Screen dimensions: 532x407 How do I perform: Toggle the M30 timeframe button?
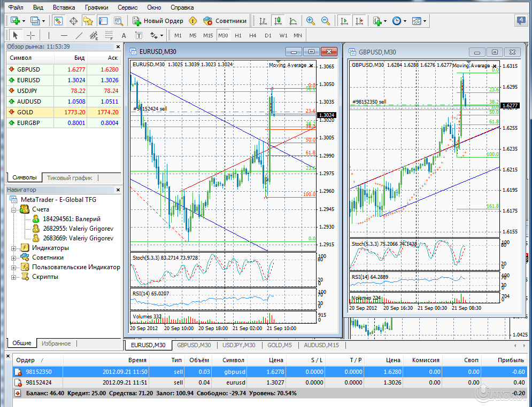(x=223, y=35)
